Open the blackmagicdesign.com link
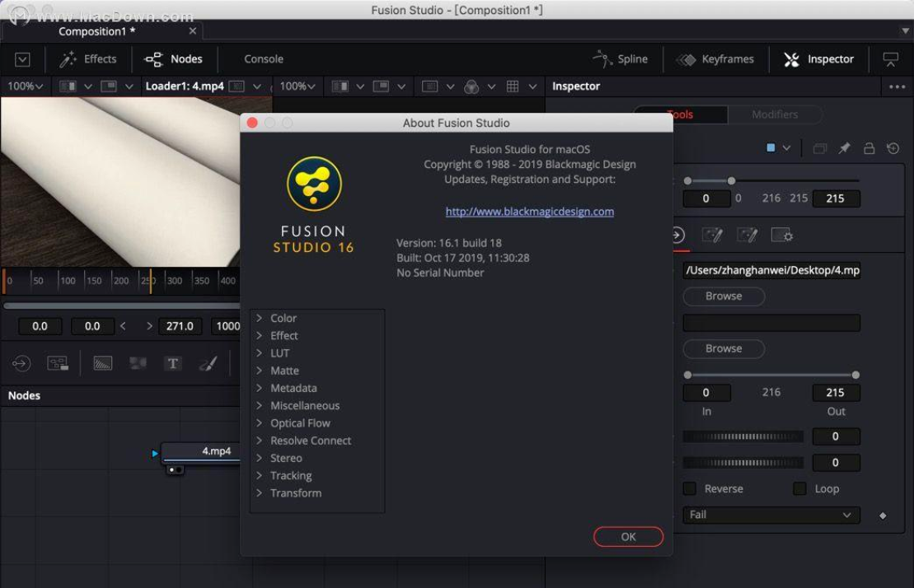This screenshot has width=914, height=588. tap(529, 212)
